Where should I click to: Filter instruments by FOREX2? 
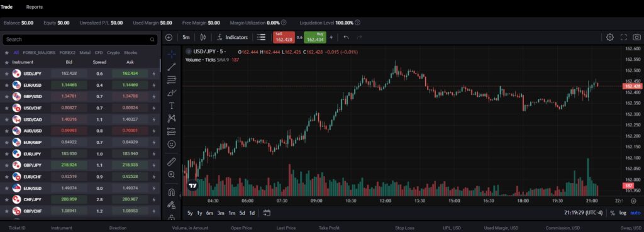[67, 53]
